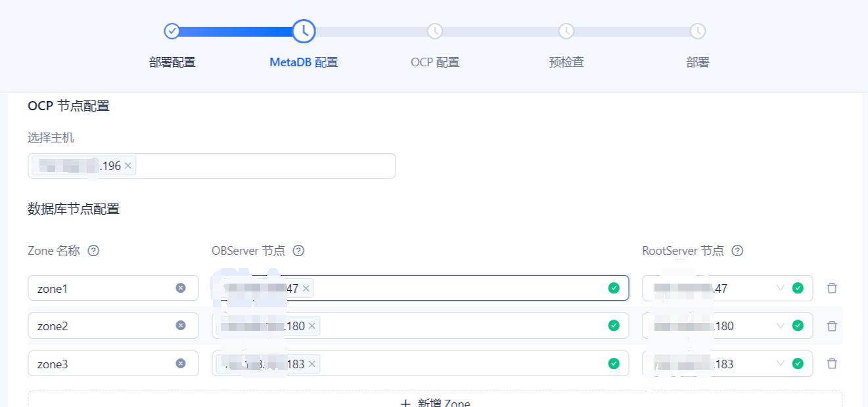868x407 pixels.
Task: Open the RootServer dropdown for zone1
Action: (x=727, y=288)
